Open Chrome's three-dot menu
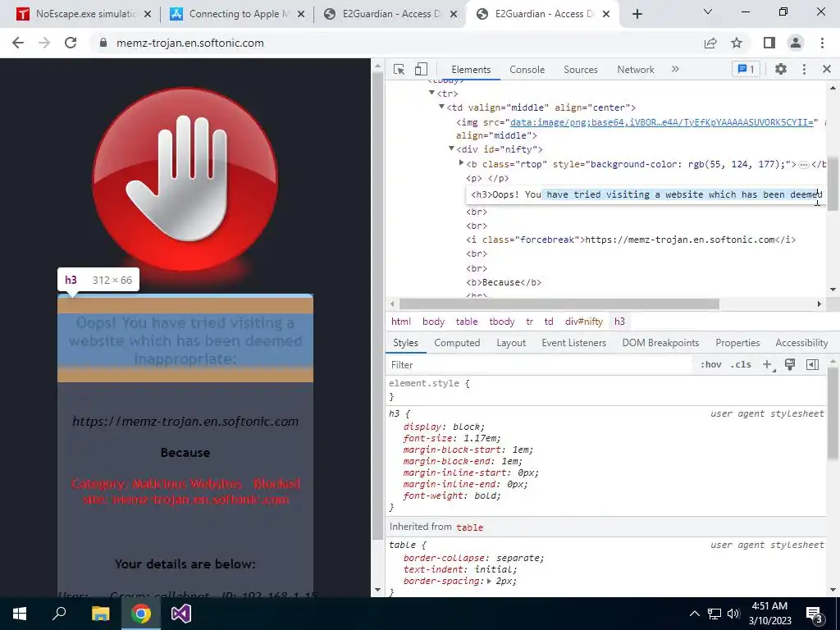Viewport: 840px width, 630px height. [822, 43]
